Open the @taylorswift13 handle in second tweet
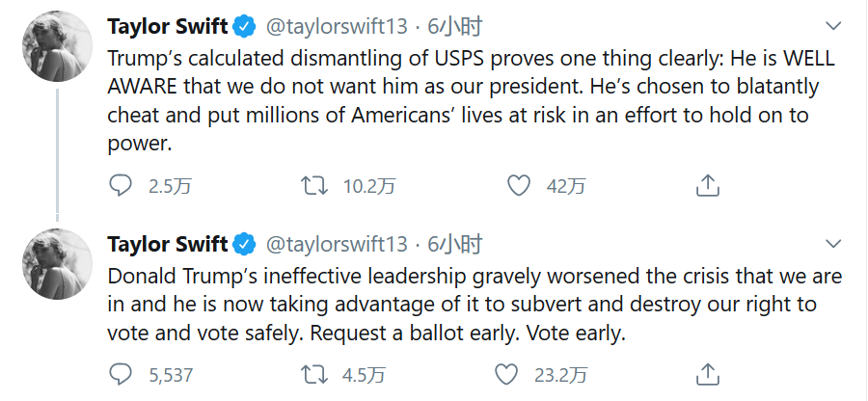This screenshot has height=401, width=868. tap(337, 243)
